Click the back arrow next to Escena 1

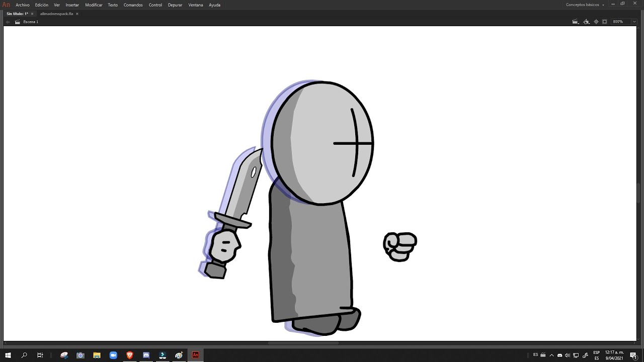click(x=8, y=22)
